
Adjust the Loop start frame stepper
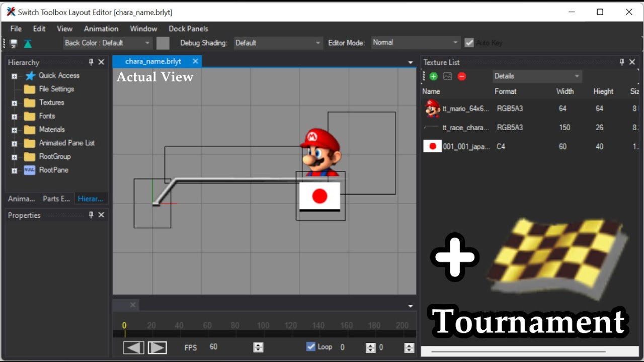370,347
